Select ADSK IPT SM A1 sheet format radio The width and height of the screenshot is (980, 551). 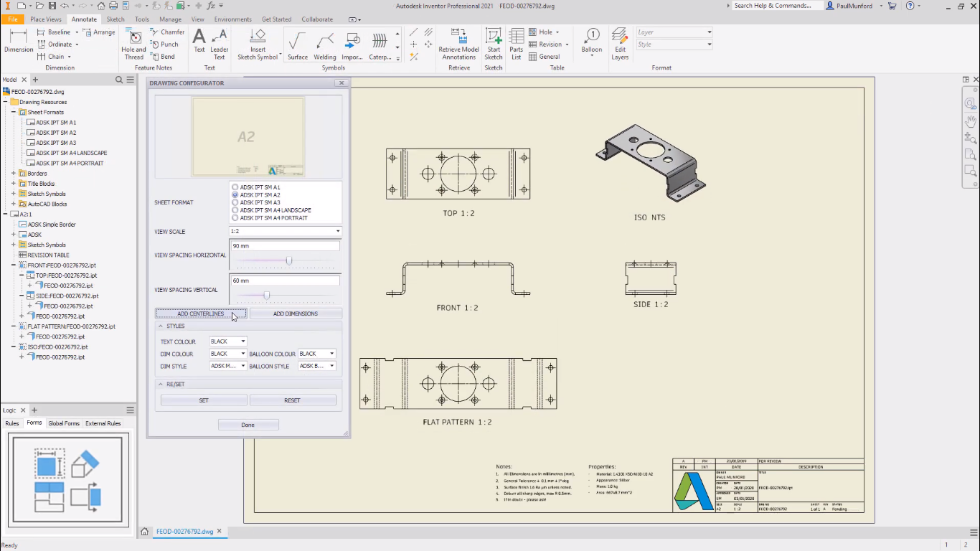235,187
